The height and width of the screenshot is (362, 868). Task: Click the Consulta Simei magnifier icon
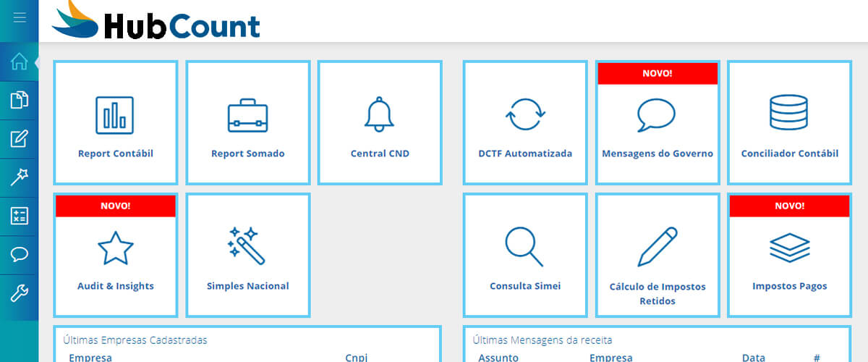(524, 247)
